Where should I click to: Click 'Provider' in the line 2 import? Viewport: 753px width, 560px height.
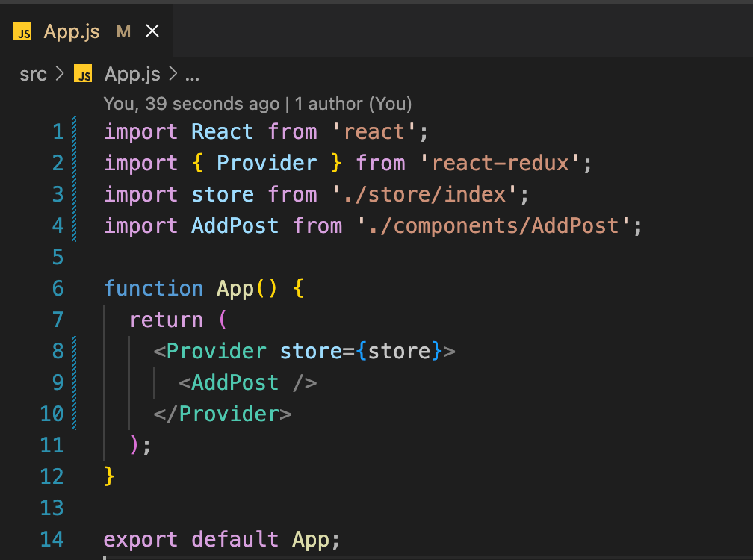(267, 164)
